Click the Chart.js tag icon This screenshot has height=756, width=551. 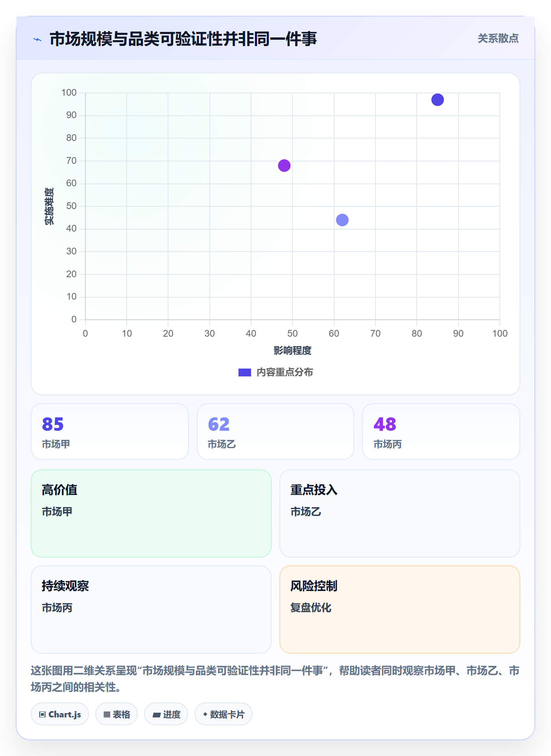click(43, 714)
